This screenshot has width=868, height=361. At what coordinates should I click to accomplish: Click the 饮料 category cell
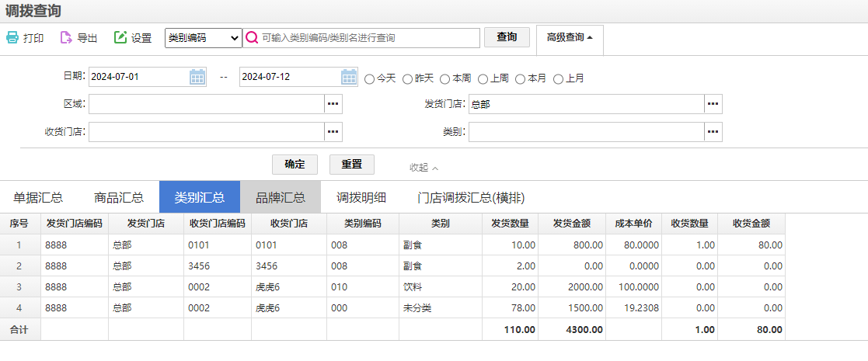click(441, 287)
